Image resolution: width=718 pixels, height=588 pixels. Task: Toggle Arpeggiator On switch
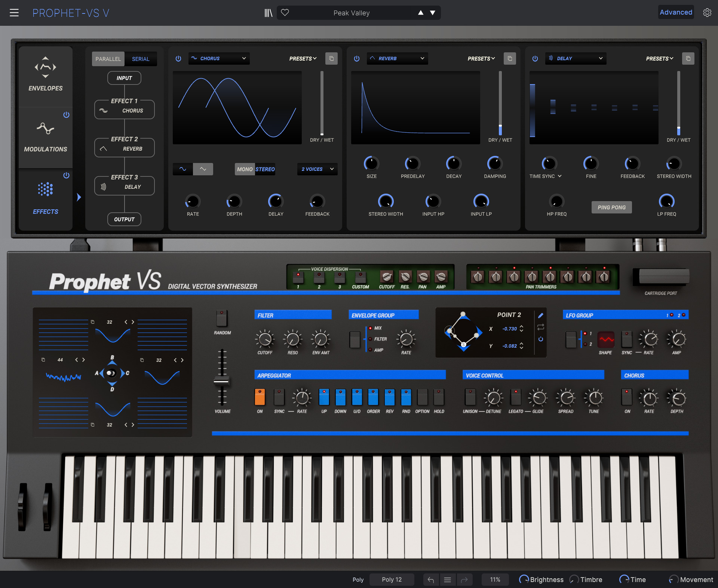click(260, 397)
